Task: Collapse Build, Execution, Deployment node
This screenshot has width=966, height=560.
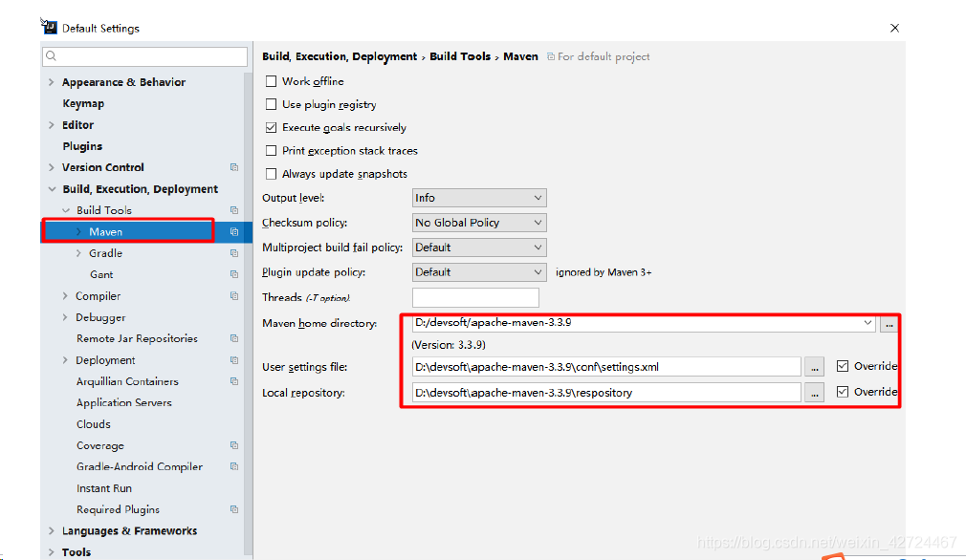Action: 52,189
